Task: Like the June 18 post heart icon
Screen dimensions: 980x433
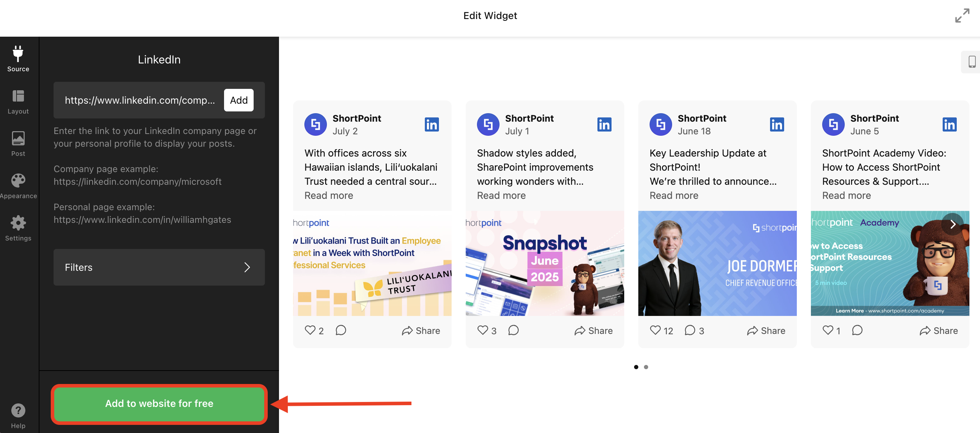Action: 655,330
